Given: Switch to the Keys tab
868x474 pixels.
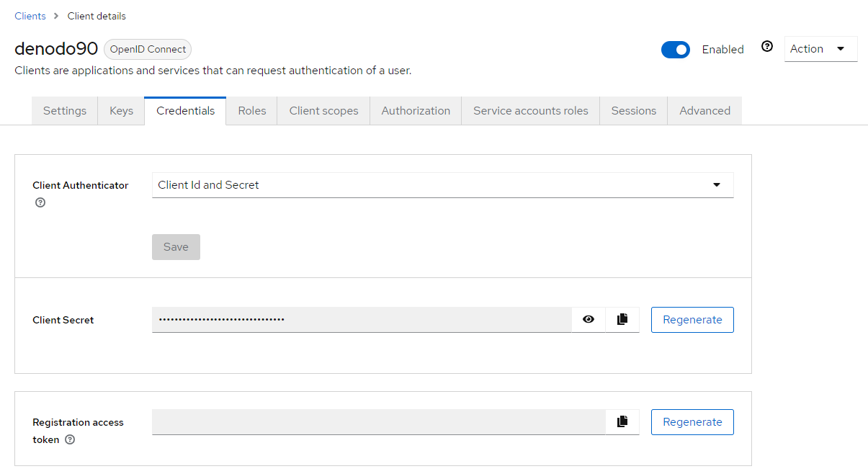Looking at the screenshot, I should click(x=121, y=111).
